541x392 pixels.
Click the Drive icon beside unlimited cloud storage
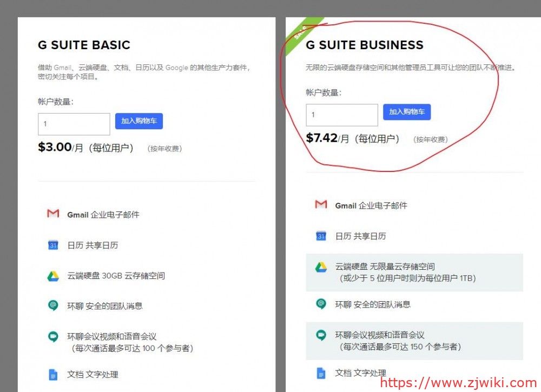(x=321, y=267)
